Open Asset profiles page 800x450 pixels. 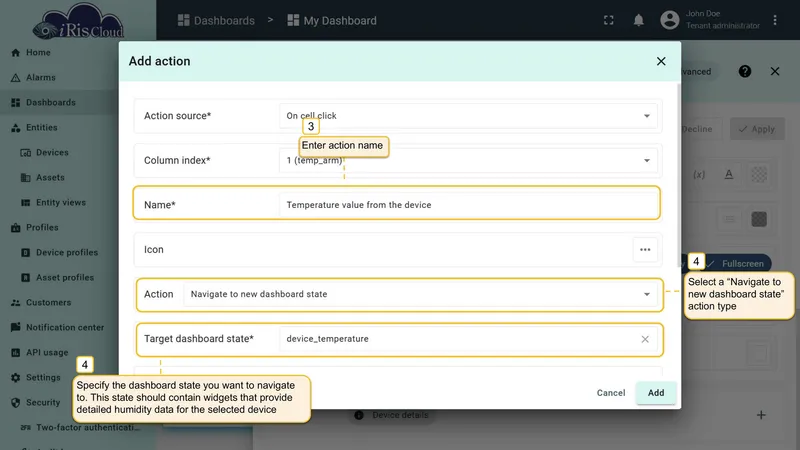[65, 278]
